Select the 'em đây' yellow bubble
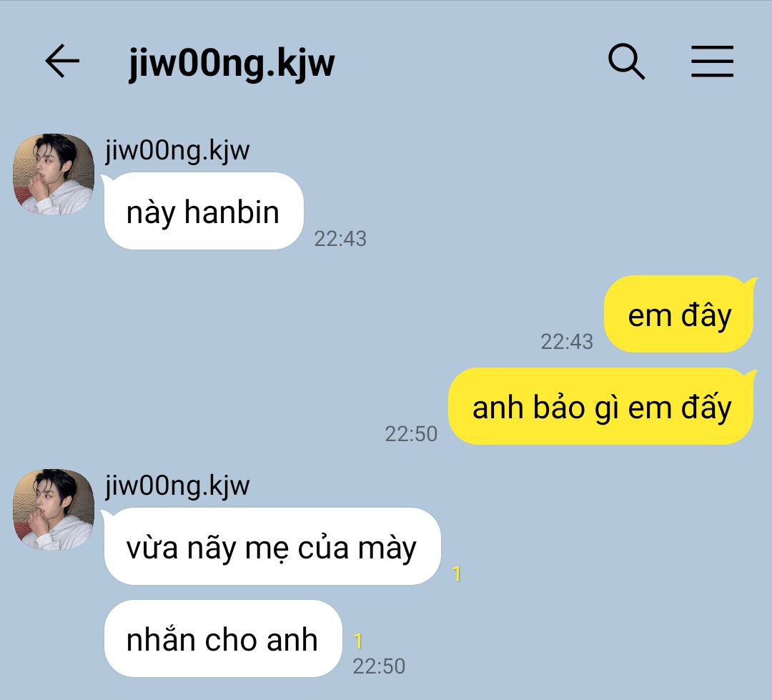 (x=680, y=314)
